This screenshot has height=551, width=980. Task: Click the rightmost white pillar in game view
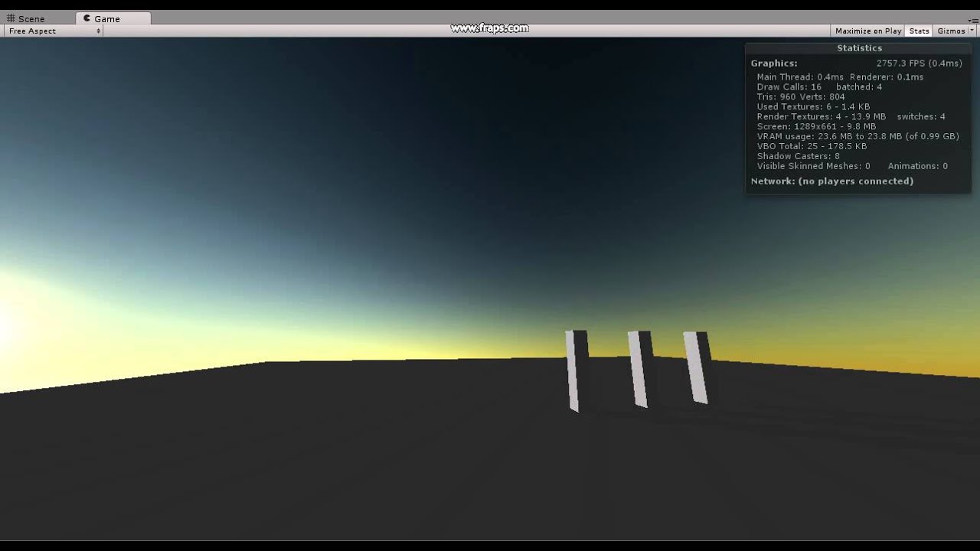tap(695, 367)
